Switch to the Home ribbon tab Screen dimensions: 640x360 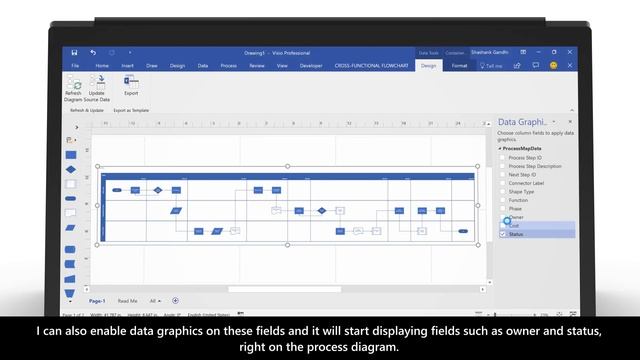coord(102,66)
